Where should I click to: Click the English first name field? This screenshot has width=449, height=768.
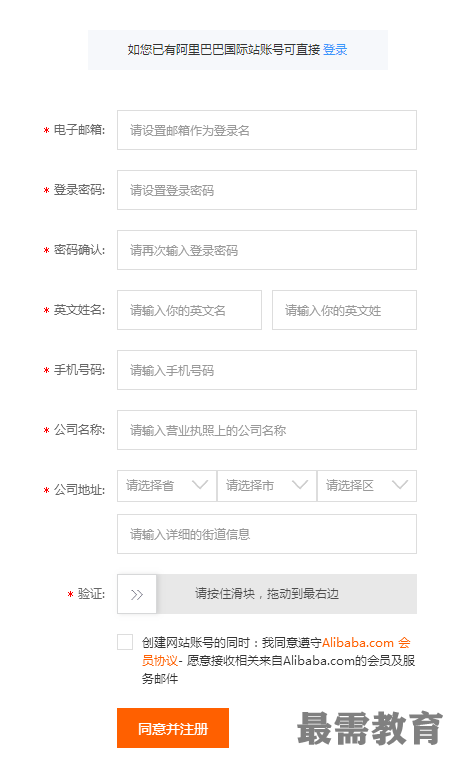pos(189,310)
